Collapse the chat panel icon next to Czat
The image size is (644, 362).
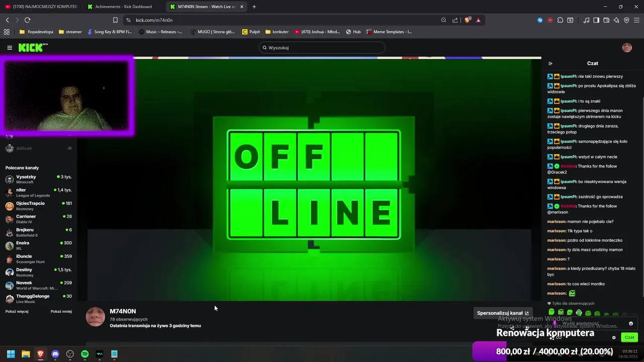pos(550,63)
